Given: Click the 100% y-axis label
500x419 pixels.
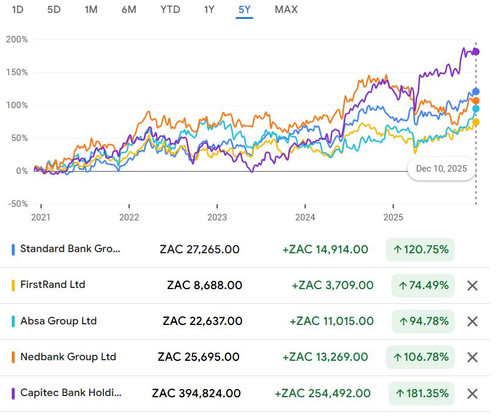Looking at the screenshot, I should (x=17, y=105).
